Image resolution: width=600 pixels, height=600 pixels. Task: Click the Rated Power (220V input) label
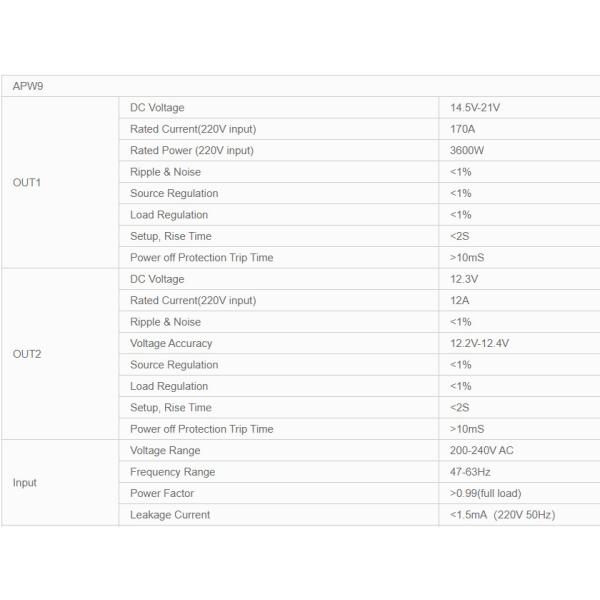tap(192, 151)
